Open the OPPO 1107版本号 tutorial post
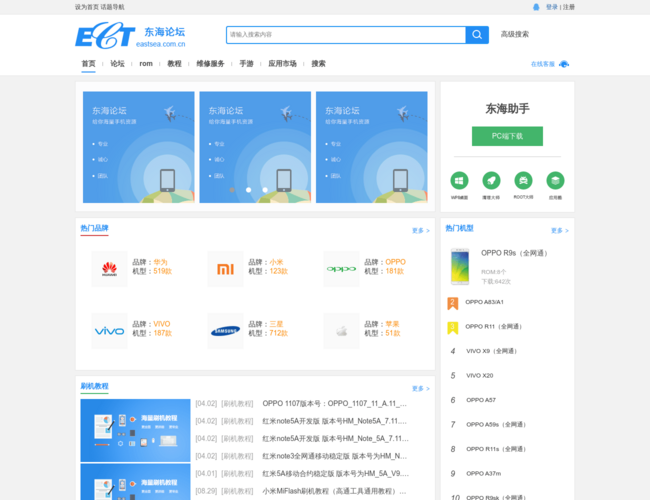 [x=335, y=403]
